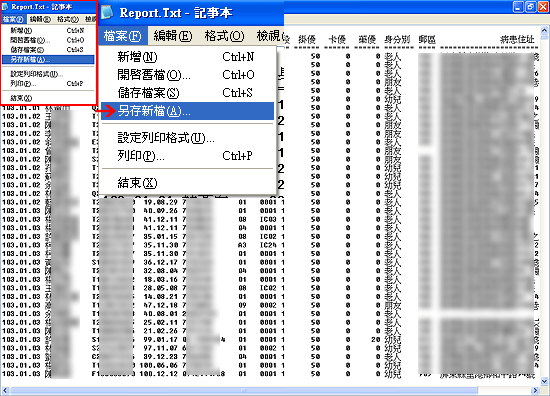Open the 檔案(F) menu in the zoomed menu bar
The height and width of the screenshot is (396, 550).
pos(122,36)
